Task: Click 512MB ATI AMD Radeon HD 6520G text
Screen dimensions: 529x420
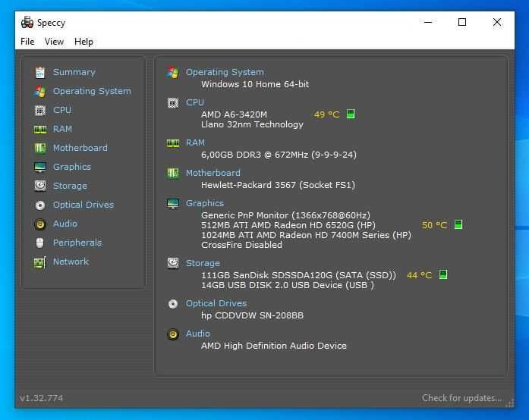Action: (288, 225)
